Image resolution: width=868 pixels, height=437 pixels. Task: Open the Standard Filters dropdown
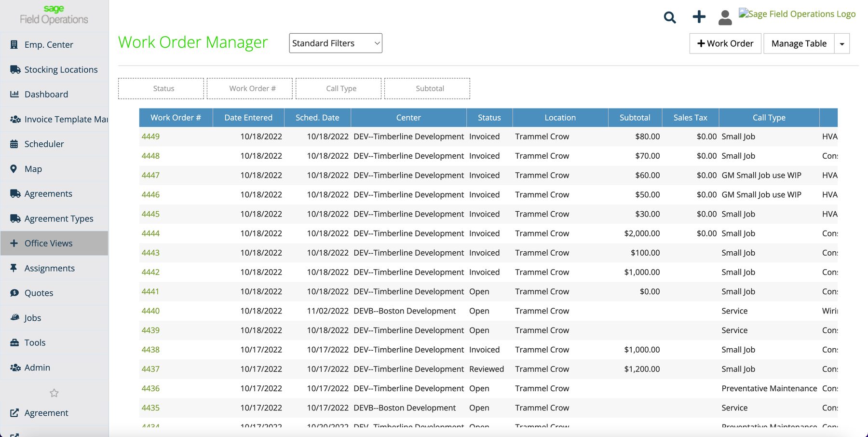click(x=336, y=43)
